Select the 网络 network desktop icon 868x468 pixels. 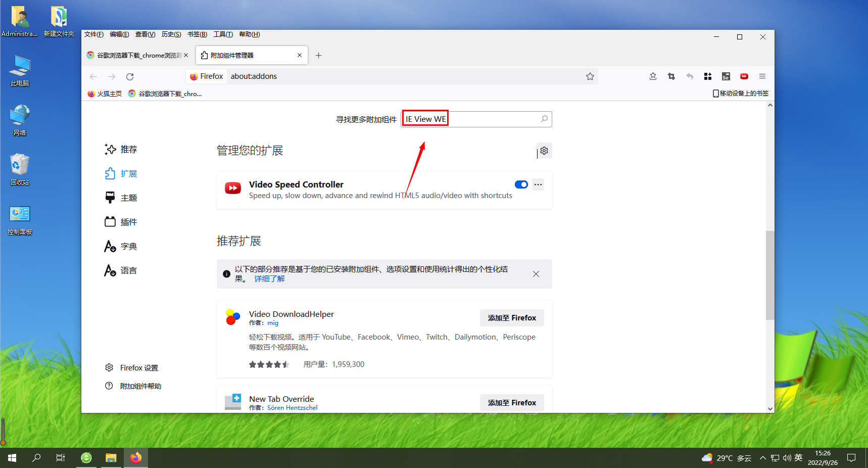(20, 120)
